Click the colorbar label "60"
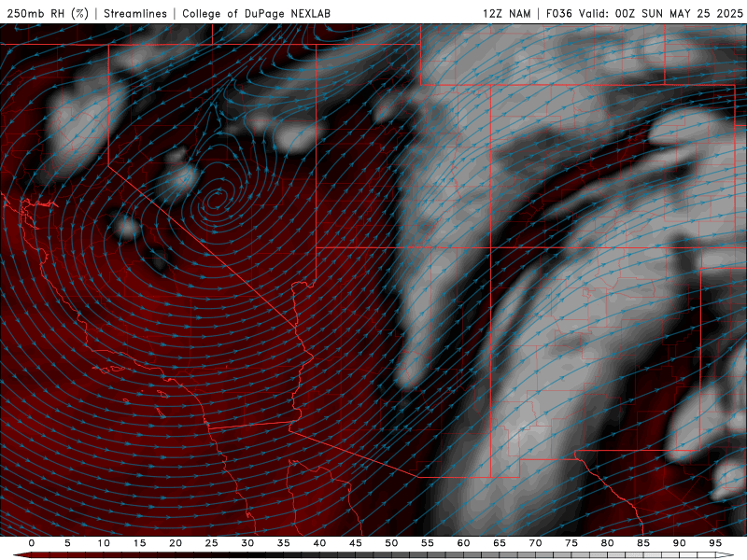This screenshot has height=560, width=747. tap(463, 543)
